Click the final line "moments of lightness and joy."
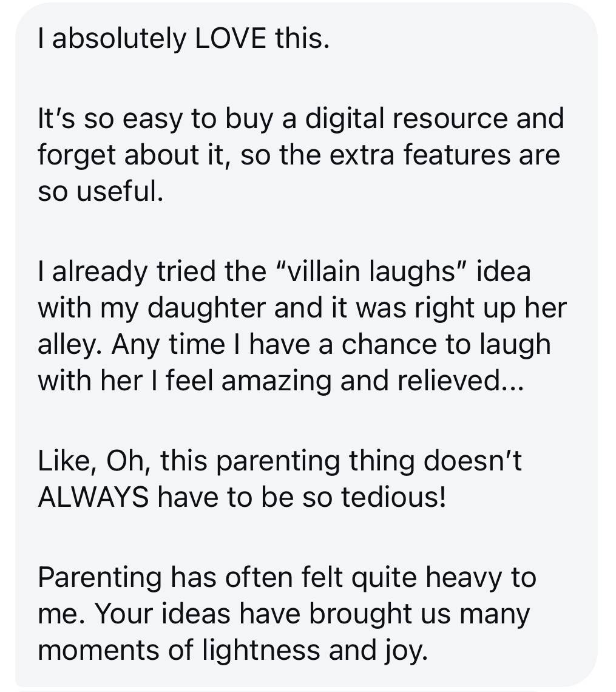 [233, 651]
